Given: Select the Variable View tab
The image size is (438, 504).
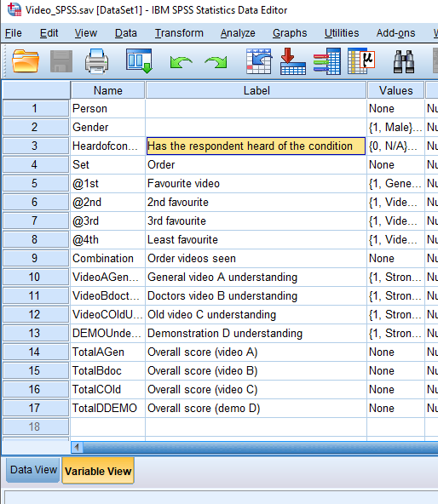Looking at the screenshot, I should click(98, 471).
